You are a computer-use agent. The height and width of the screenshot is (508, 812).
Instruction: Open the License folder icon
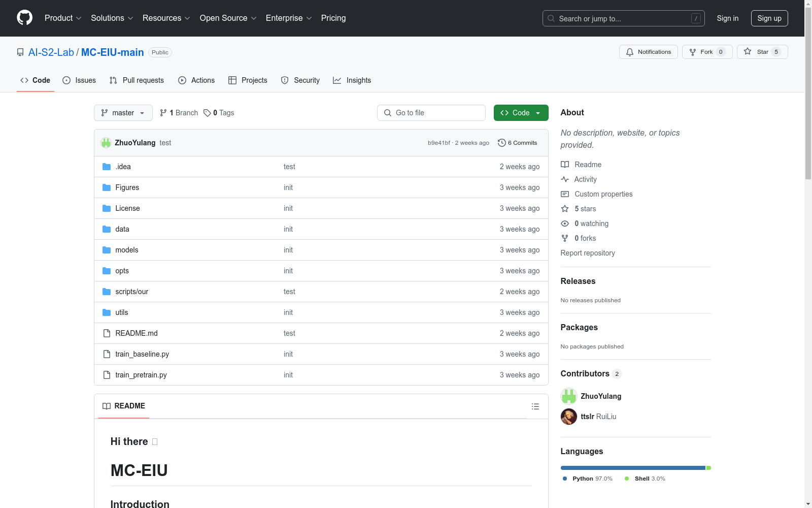pyautogui.click(x=107, y=208)
